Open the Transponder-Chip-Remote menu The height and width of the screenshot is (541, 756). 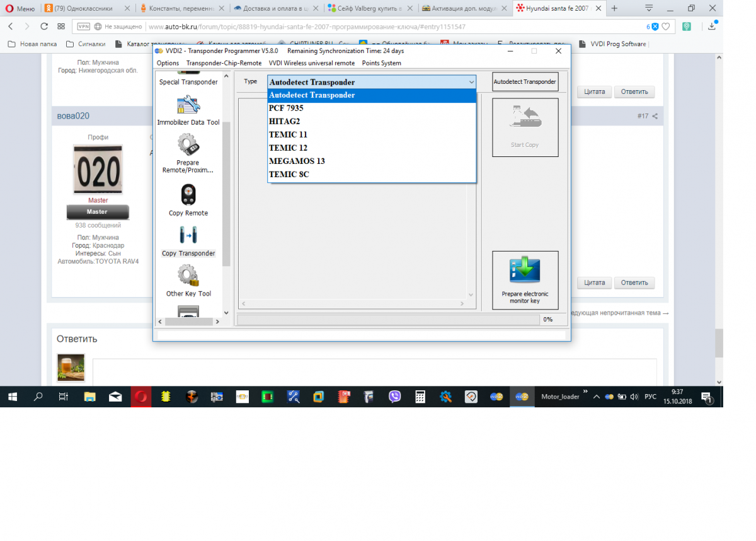pyautogui.click(x=224, y=63)
